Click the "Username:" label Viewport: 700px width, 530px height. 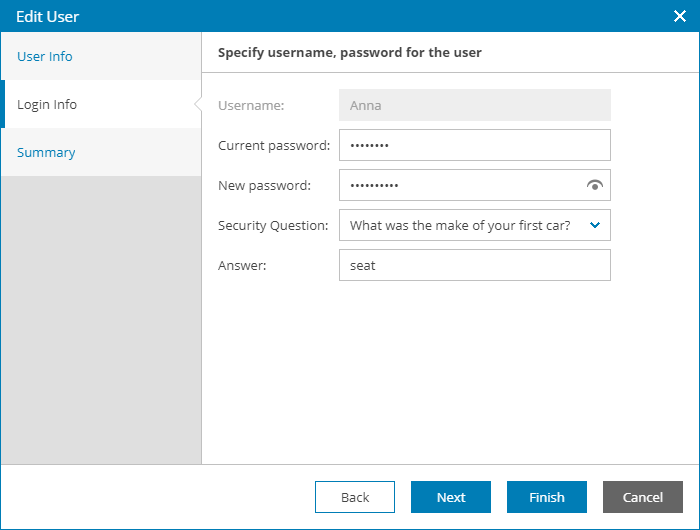click(x=251, y=105)
